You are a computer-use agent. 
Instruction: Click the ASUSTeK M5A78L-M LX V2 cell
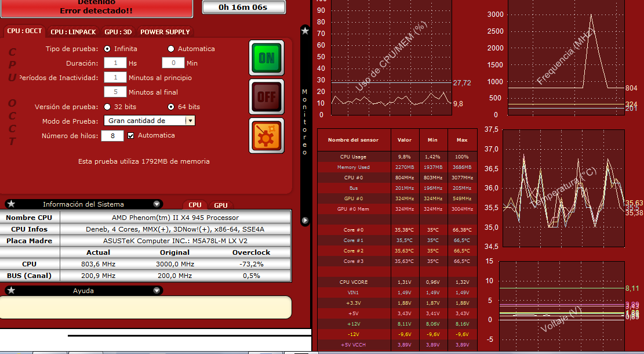(176, 241)
